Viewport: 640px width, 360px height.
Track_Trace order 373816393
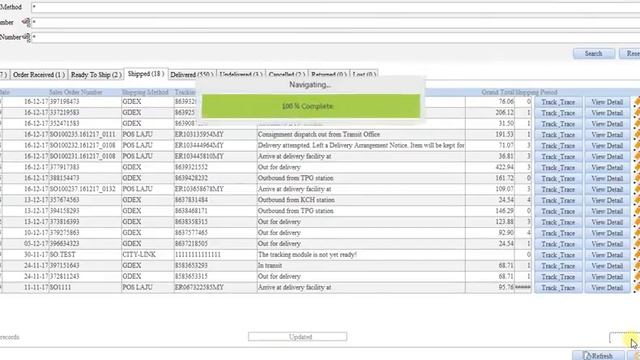[x=558, y=222]
